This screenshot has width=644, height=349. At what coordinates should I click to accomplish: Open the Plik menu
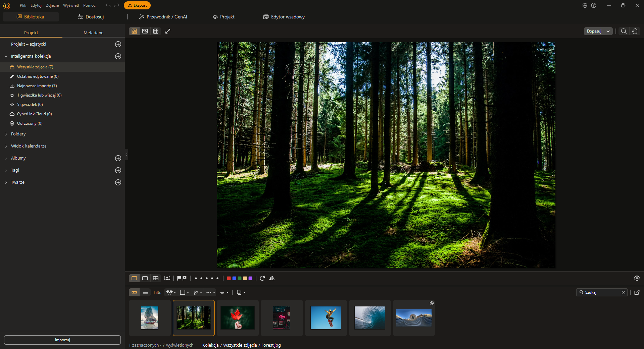[23, 5]
